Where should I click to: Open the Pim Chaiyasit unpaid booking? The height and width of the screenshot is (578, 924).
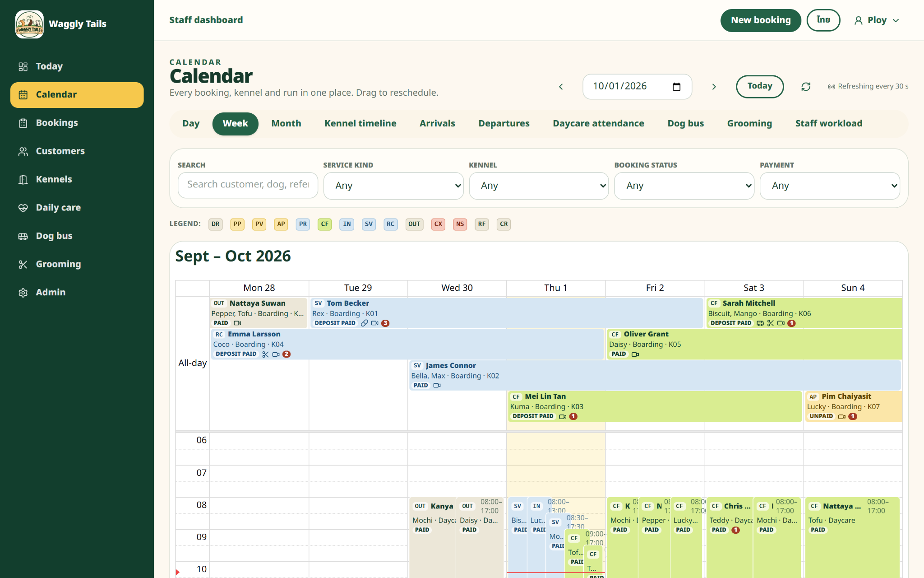tap(854, 406)
